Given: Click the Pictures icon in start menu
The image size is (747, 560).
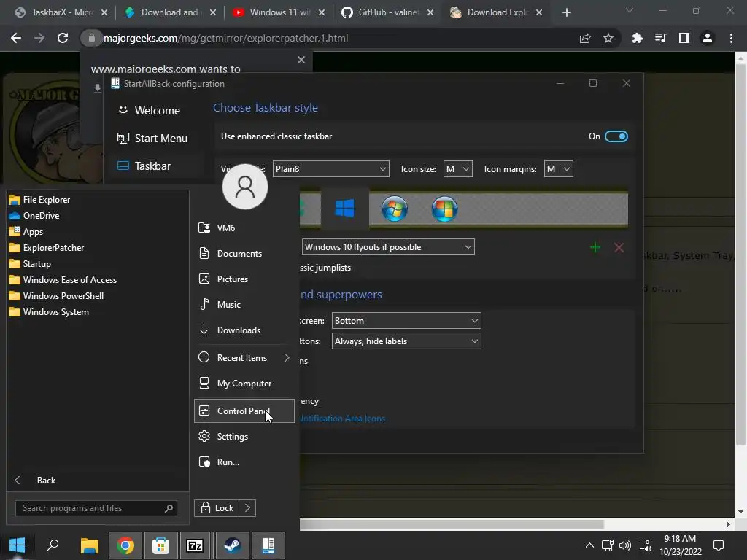Looking at the screenshot, I should (x=204, y=279).
